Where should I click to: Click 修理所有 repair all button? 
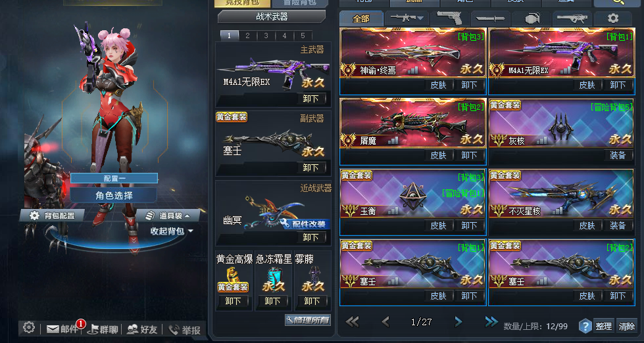click(308, 319)
